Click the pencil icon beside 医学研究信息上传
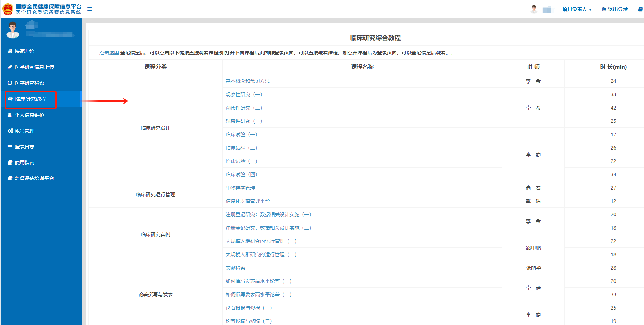The width and height of the screenshot is (644, 325). pos(10,67)
